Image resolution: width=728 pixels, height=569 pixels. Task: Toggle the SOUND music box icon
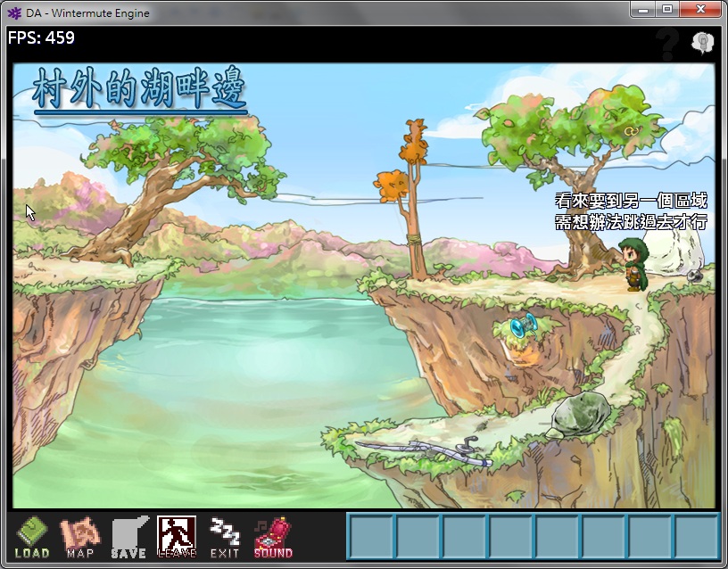pos(273,537)
